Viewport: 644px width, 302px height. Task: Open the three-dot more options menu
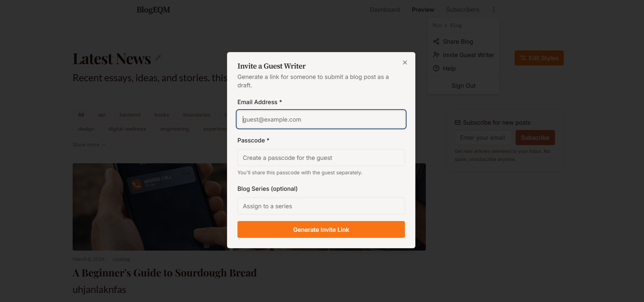point(494,10)
